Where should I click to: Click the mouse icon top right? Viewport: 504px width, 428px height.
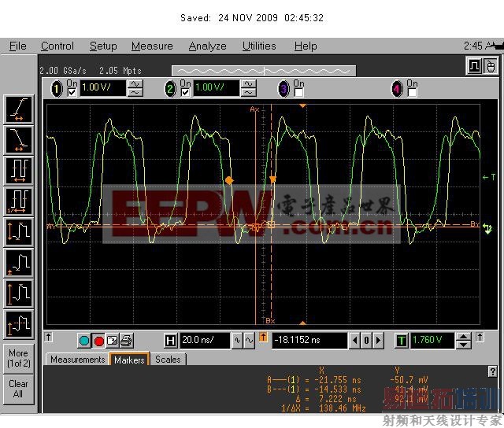pyautogui.click(x=490, y=66)
